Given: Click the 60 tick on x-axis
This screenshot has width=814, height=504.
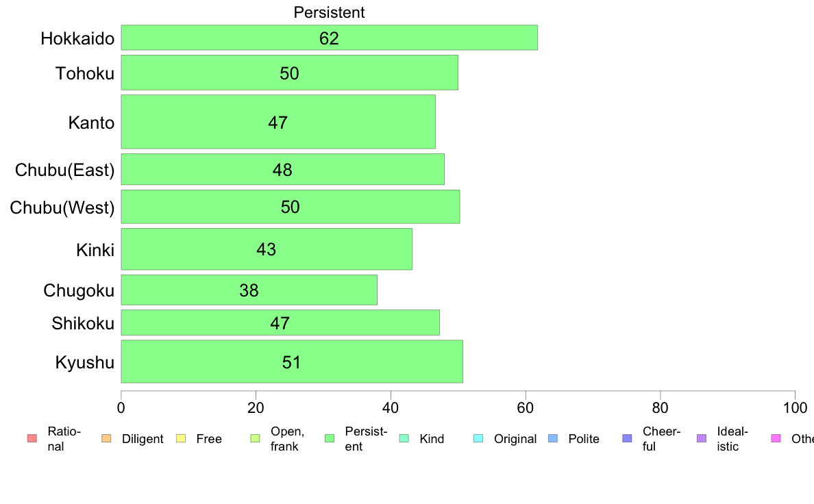Looking at the screenshot, I should 526,408.
